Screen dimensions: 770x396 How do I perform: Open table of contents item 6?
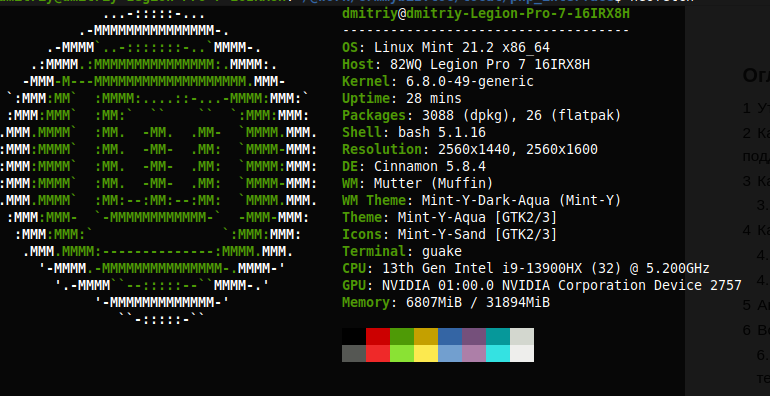coord(756,330)
